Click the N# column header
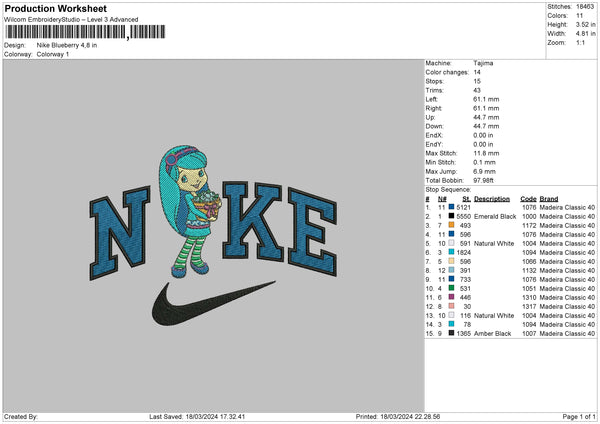Screen dimensions: 600x424 [x=442, y=199]
